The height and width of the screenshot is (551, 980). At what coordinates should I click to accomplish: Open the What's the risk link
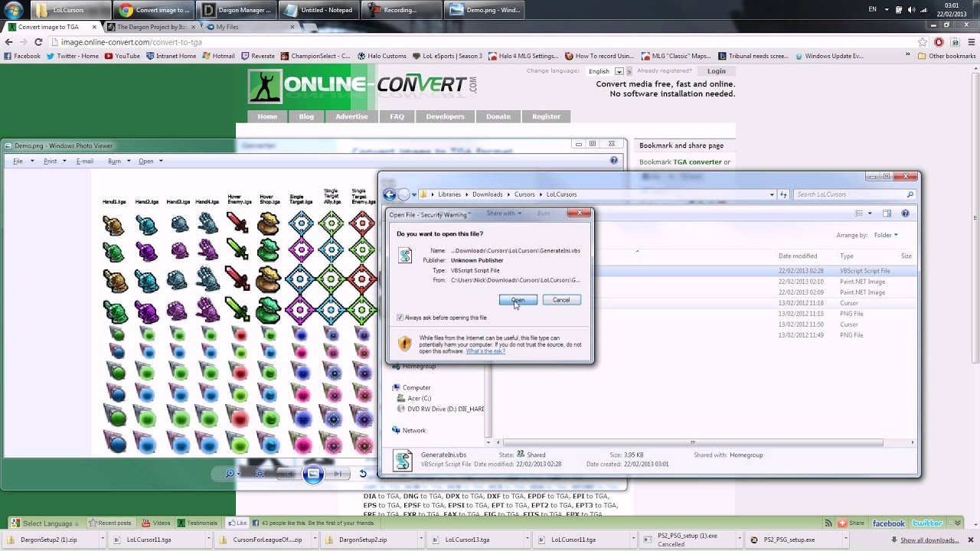pyautogui.click(x=485, y=351)
